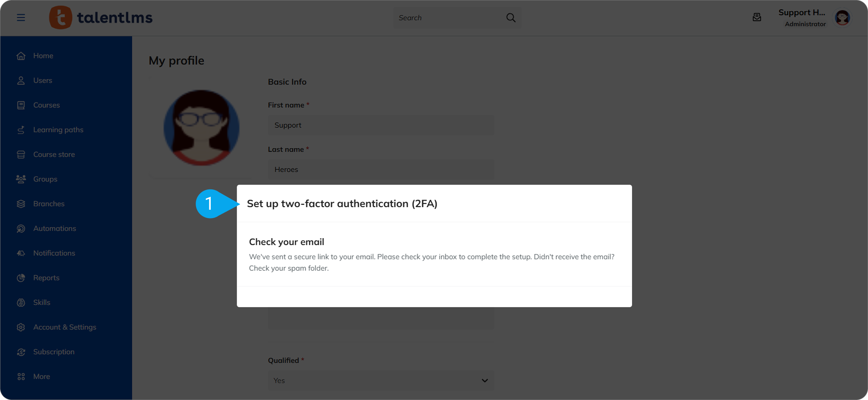Collapse the sidebar using the hamburger icon
The width and height of the screenshot is (868, 400).
click(21, 17)
